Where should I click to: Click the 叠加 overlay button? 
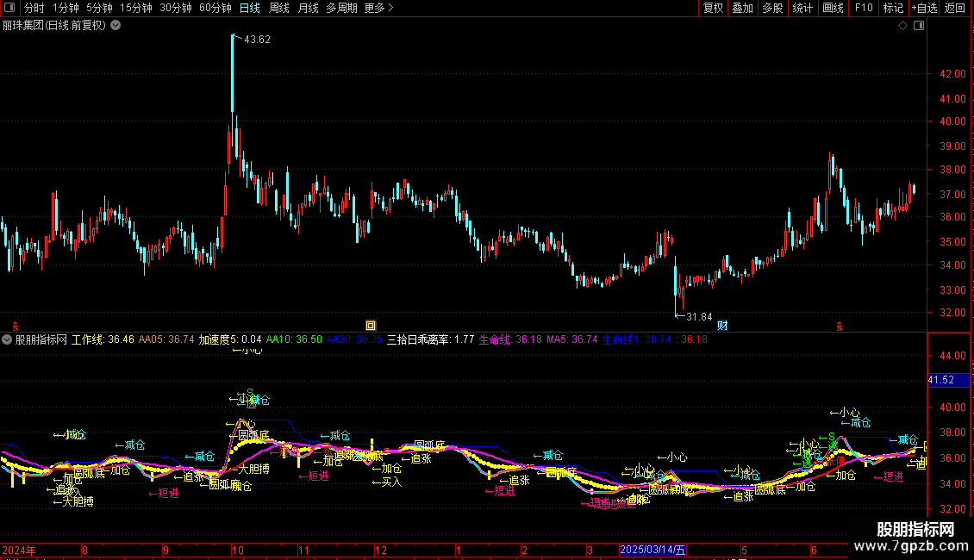(x=742, y=8)
